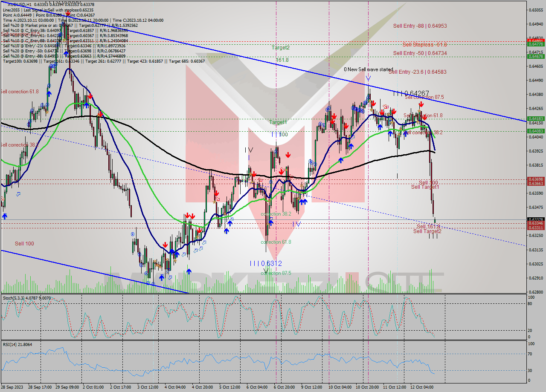Click the '12 Oct 04:00' time label
The width and height of the screenshot is (546, 392).
pos(422,387)
